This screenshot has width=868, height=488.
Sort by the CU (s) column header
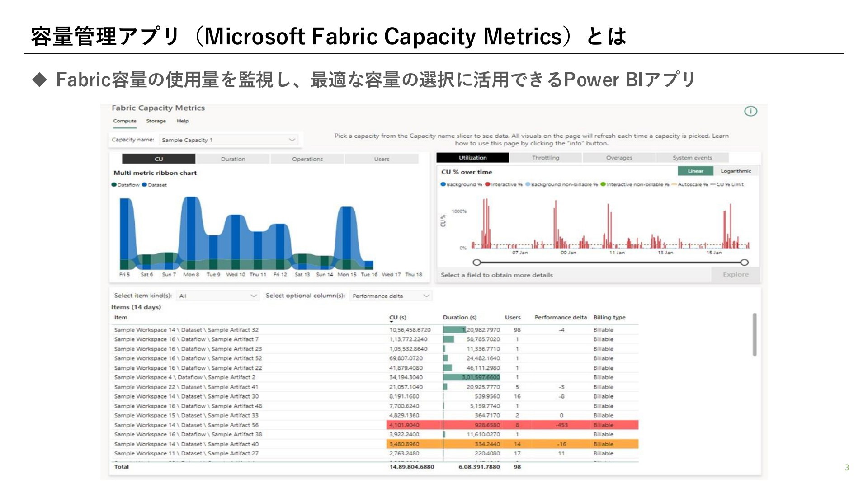(398, 318)
